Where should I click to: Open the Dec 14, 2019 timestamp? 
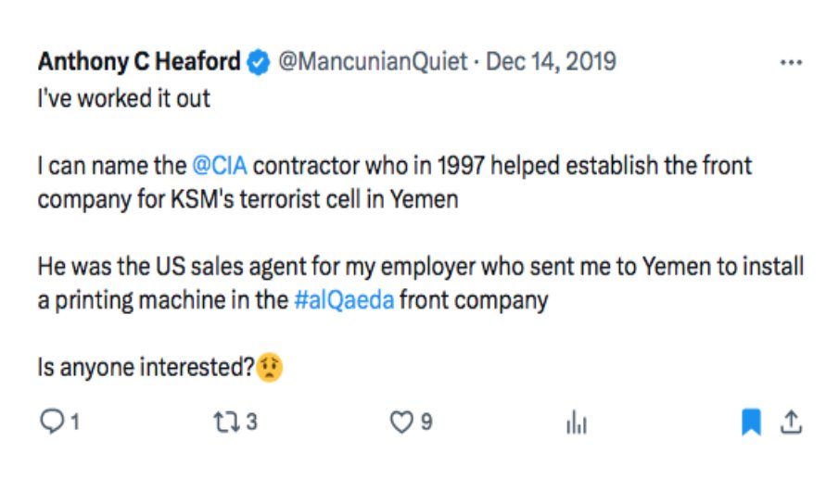(x=551, y=62)
